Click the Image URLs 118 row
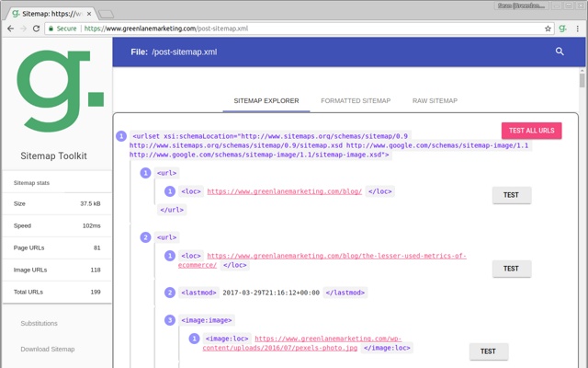Viewport: 588px width, 368px height. pos(57,270)
